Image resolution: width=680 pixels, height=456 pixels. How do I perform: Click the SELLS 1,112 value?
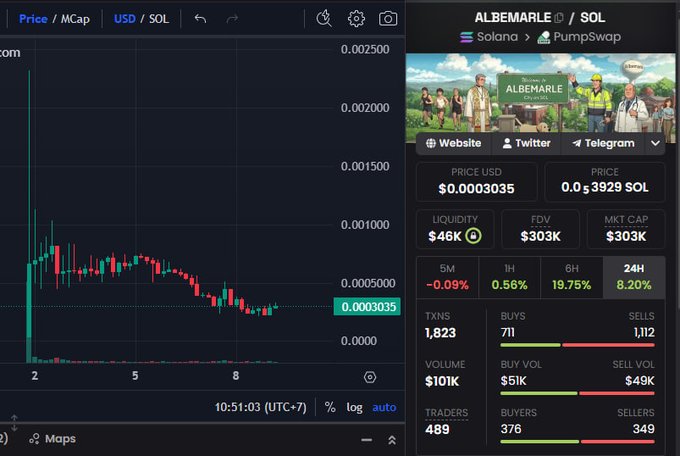tap(644, 333)
